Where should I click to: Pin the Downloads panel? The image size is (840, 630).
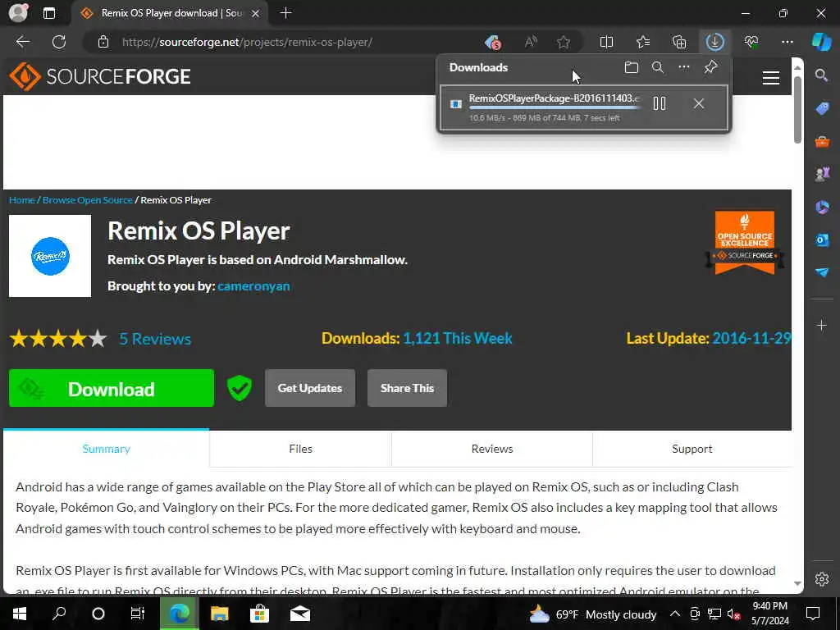pos(711,67)
